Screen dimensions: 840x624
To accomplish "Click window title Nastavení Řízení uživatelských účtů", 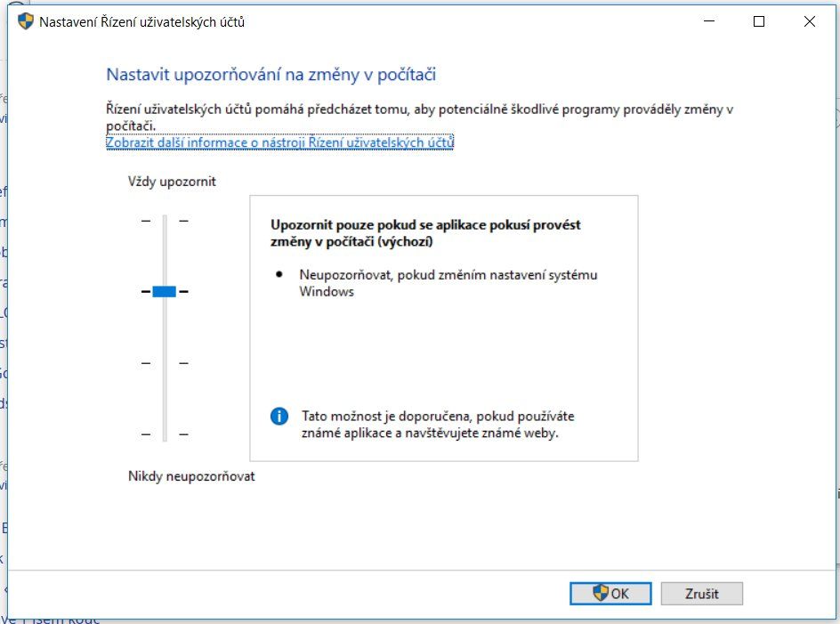I will click(x=142, y=22).
